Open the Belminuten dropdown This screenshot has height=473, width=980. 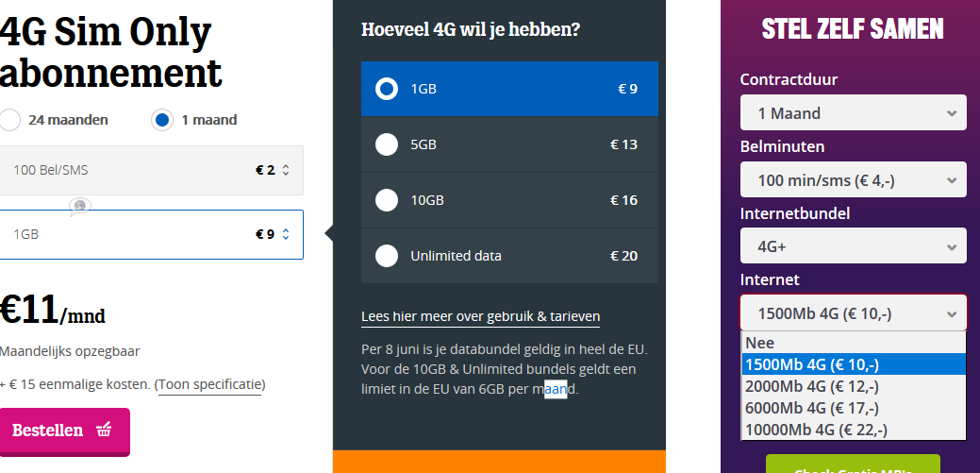(x=853, y=180)
